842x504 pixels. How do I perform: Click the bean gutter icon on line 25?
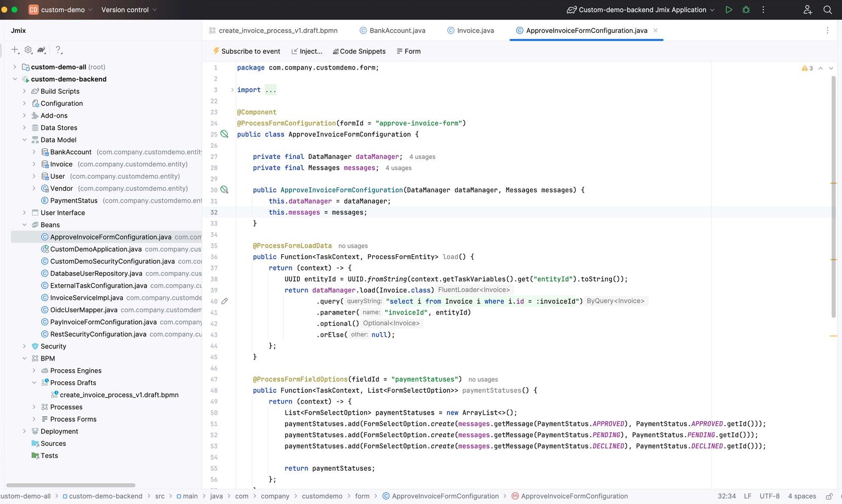click(224, 134)
